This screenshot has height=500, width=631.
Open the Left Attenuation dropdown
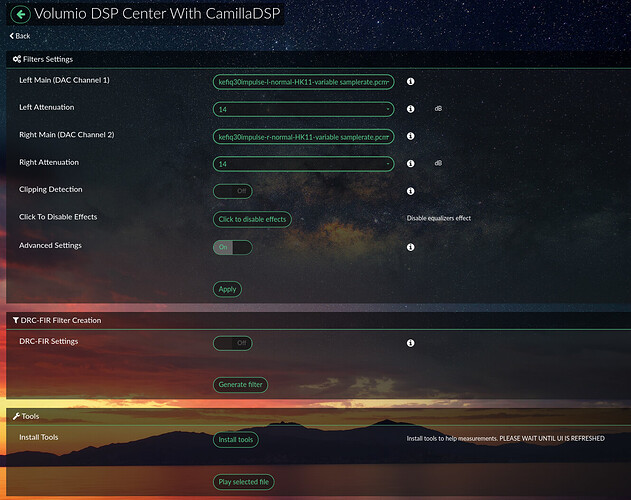(x=303, y=109)
